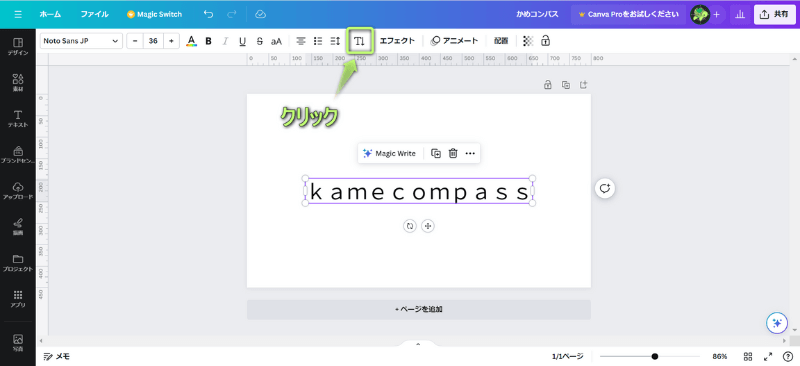800x366 pixels.
Task: Open the アップロード sidebar panel
Action: 18,190
